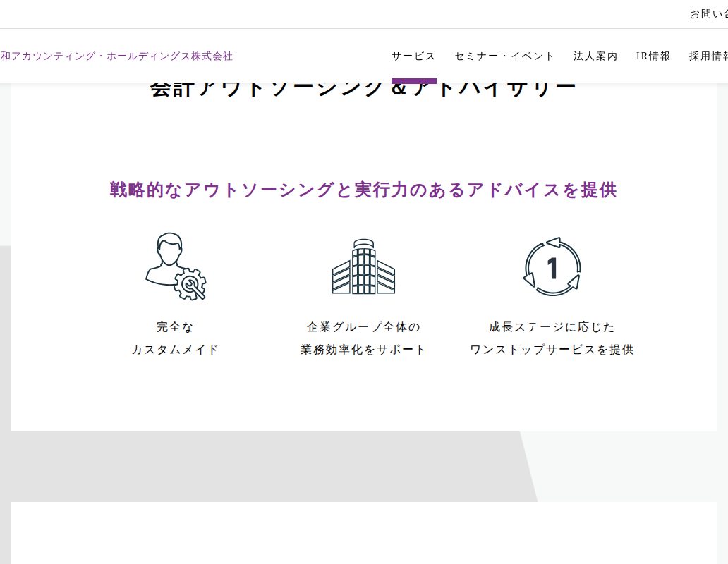
Task: Select the text ワンストップサービスを提供
Action: click(552, 349)
